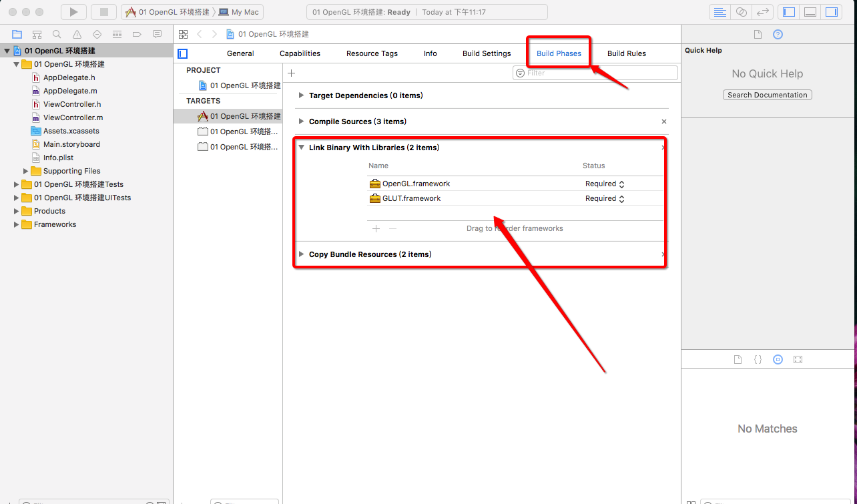Toggle the Utilities pane visibility

point(831,12)
